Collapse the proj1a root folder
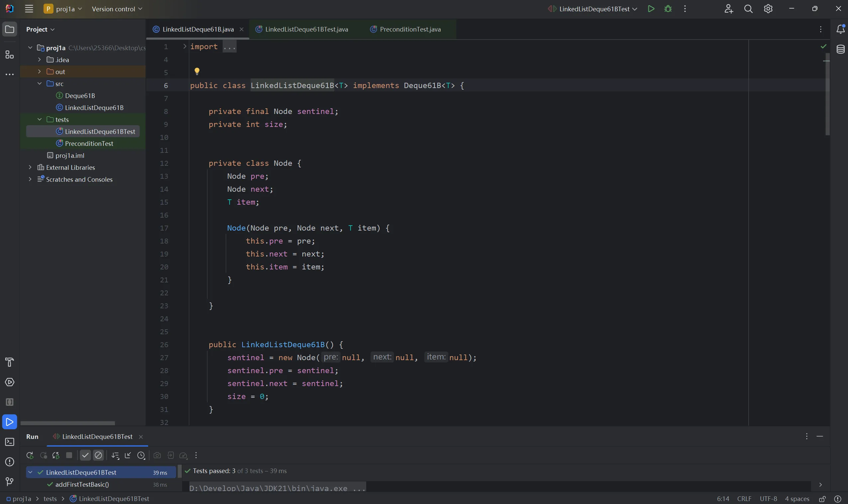848x504 pixels. pos(30,48)
